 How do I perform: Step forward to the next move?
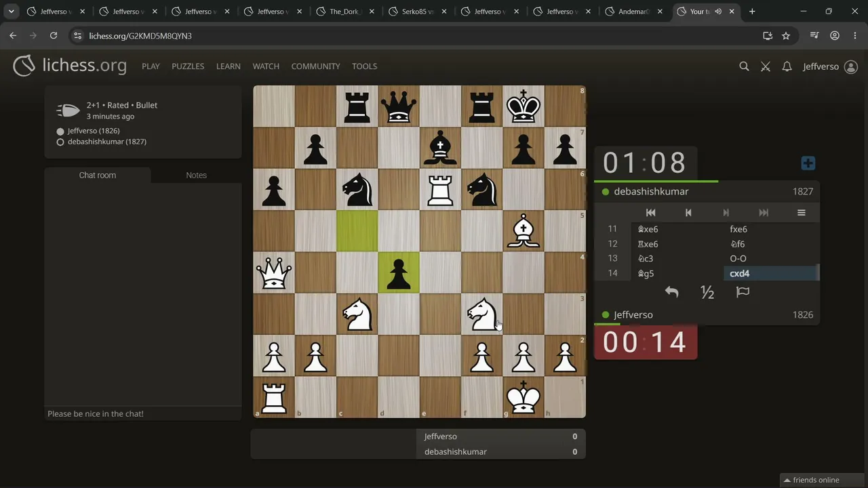click(x=726, y=213)
